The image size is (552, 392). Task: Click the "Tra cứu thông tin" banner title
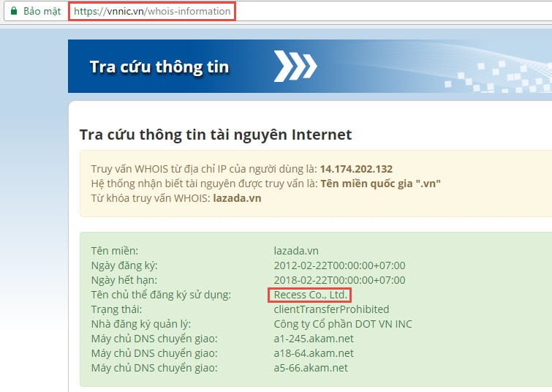pyautogui.click(x=159, y=67)
